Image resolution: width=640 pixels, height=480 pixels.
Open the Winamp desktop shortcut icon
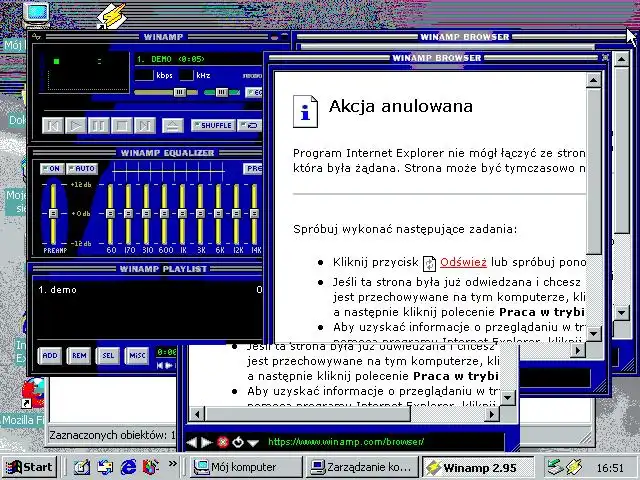[111, 16]
